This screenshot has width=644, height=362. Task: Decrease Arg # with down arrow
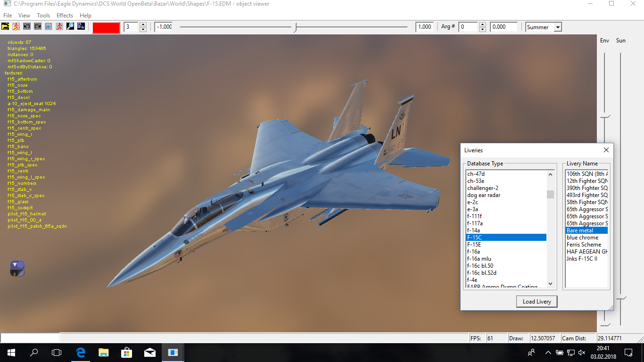pos(482,29)
